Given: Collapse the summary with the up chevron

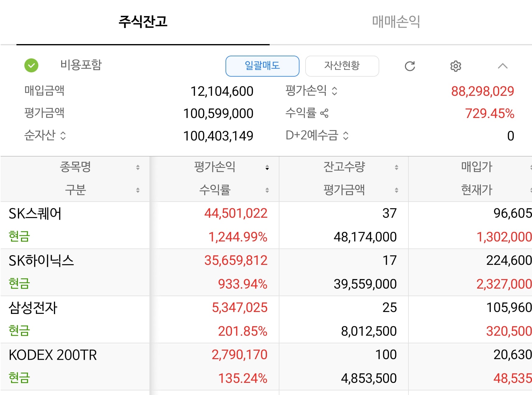Looking at the screenshot, I should [x=503, y=66].
